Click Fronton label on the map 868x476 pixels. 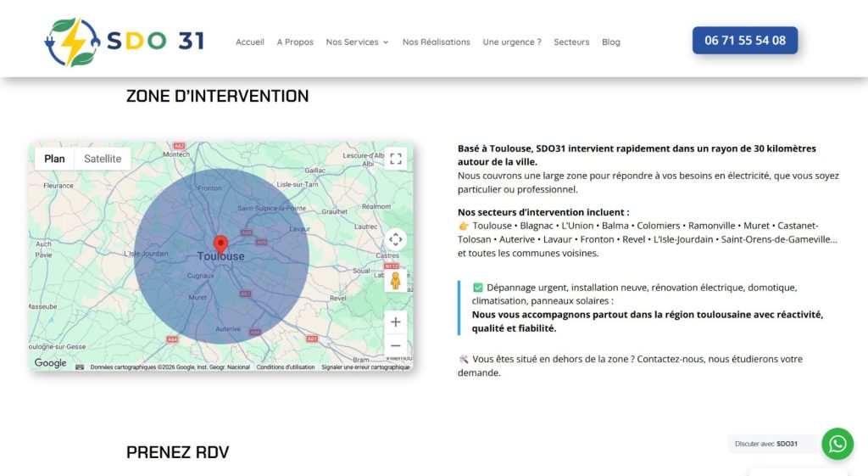tap(209, 188)
